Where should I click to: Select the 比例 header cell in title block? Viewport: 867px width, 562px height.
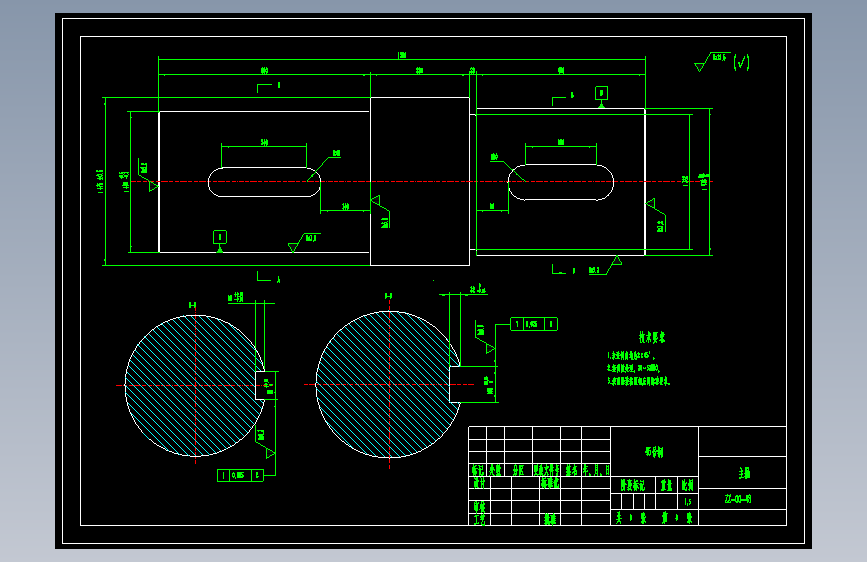coord(687,486)
